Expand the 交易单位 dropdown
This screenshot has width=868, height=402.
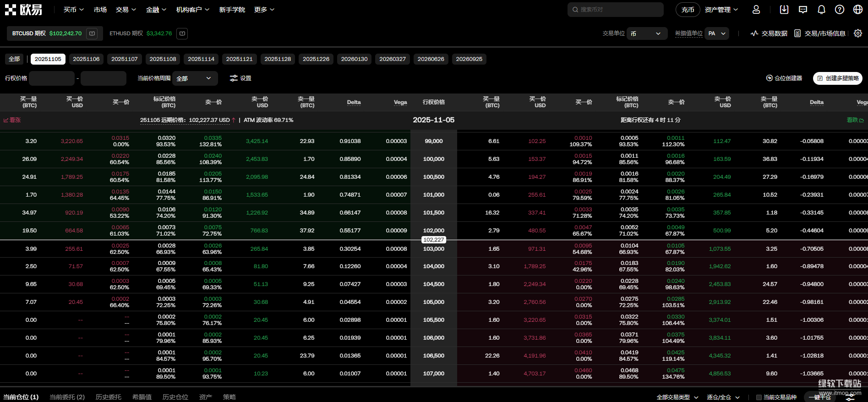pos(646,33)
